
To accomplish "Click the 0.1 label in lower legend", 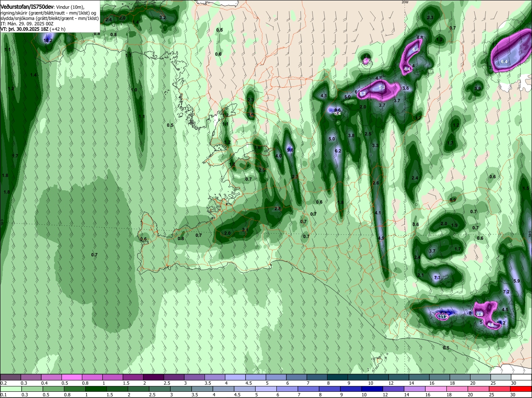I will (3, 395).
